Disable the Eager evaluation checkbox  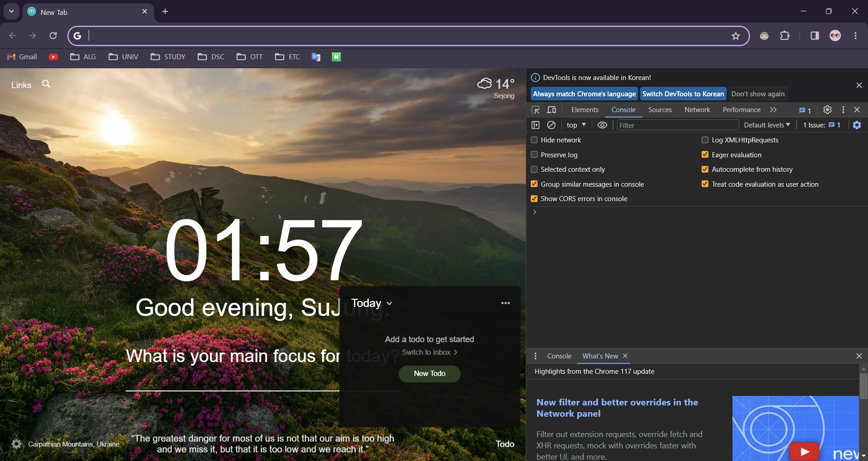coord(705,155)
